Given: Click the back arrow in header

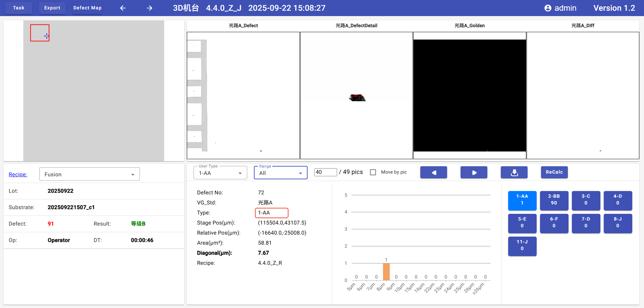Looking at the screenshot, I should (x=123, y=8).
